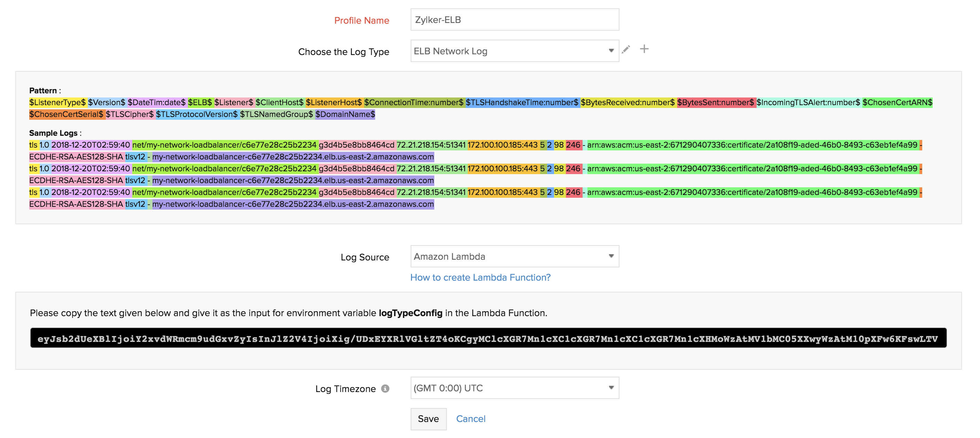Viewport: 980px width, 438px height.
Task: Click the $DomainName$ pattern field
Action: pyautogui.click(x=345, y=114)
